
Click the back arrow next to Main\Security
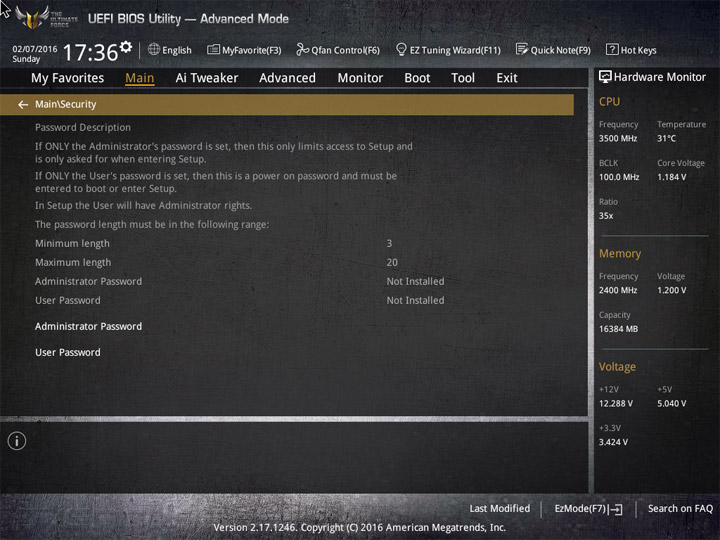coord(23,105)
